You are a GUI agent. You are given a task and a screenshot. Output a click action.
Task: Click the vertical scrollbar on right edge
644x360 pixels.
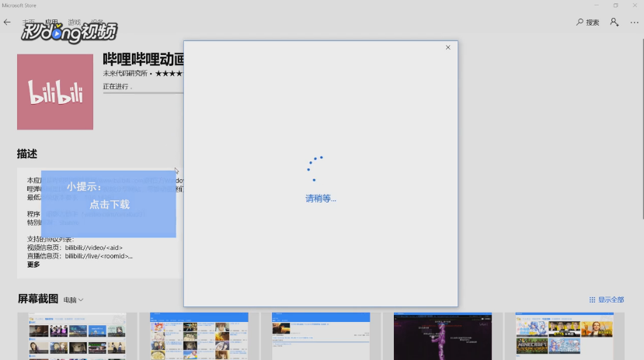pyautogui.click(x=642, y=129)
